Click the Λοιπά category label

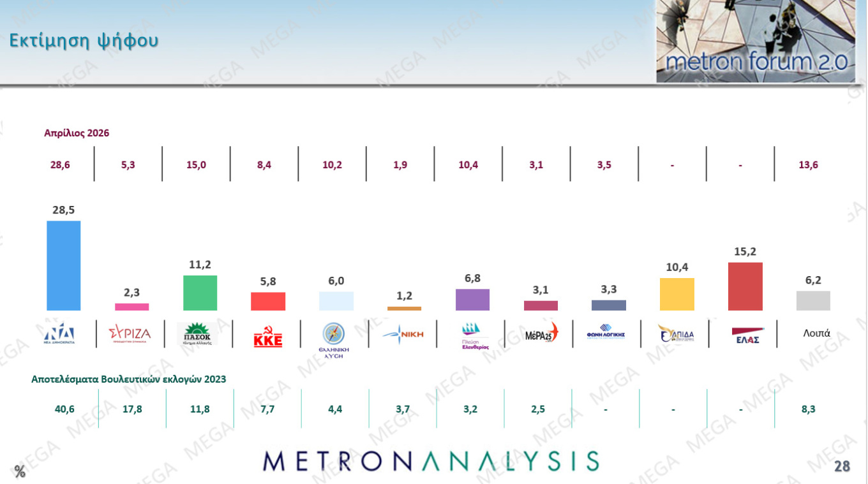coord(817,333)
